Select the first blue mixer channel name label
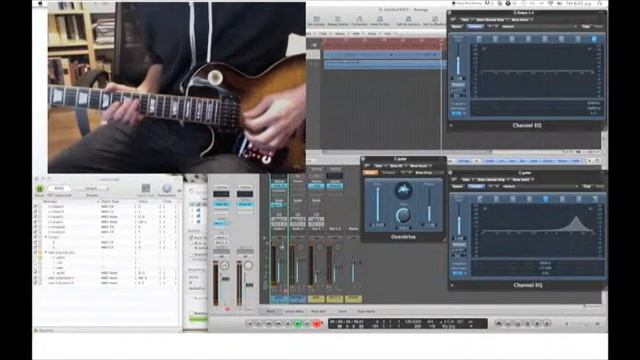This screenshot has height=360, width=640. click(x=279, y=299)
